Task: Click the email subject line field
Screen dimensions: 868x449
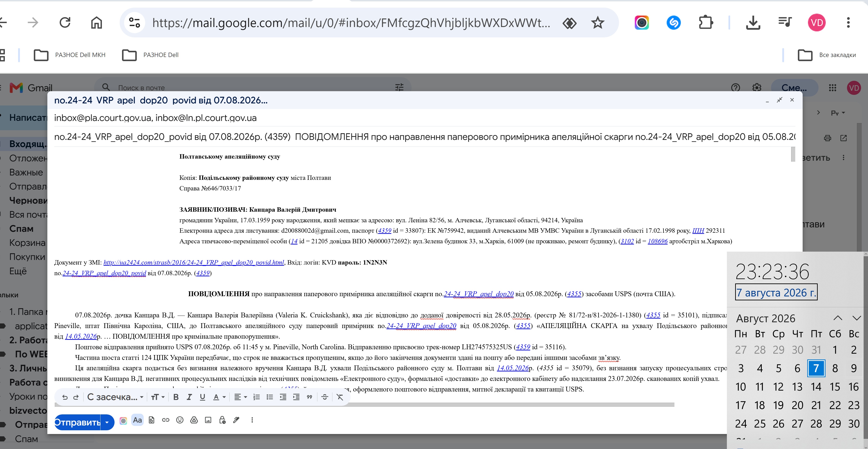Action: tap(425, 137)
